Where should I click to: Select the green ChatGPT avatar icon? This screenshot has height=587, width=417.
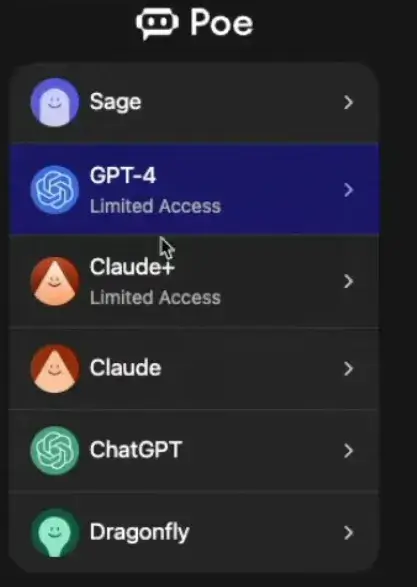pyautogui.click(x=55, y=450)
